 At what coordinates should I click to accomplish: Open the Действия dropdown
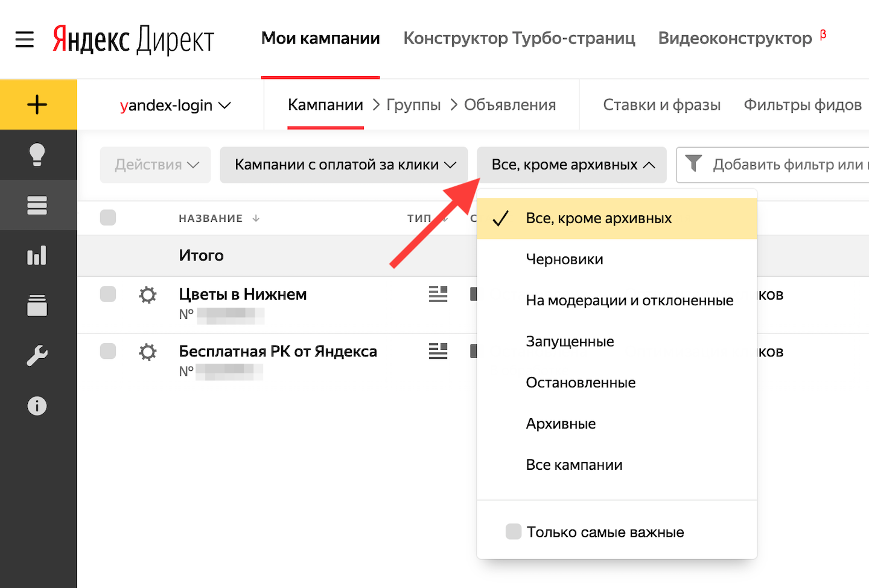pos(156,165)
